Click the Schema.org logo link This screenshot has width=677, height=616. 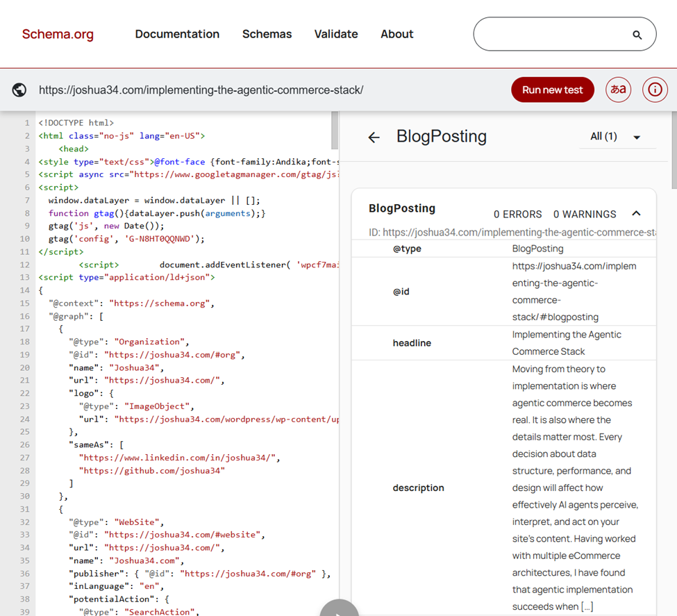point(58,34)
